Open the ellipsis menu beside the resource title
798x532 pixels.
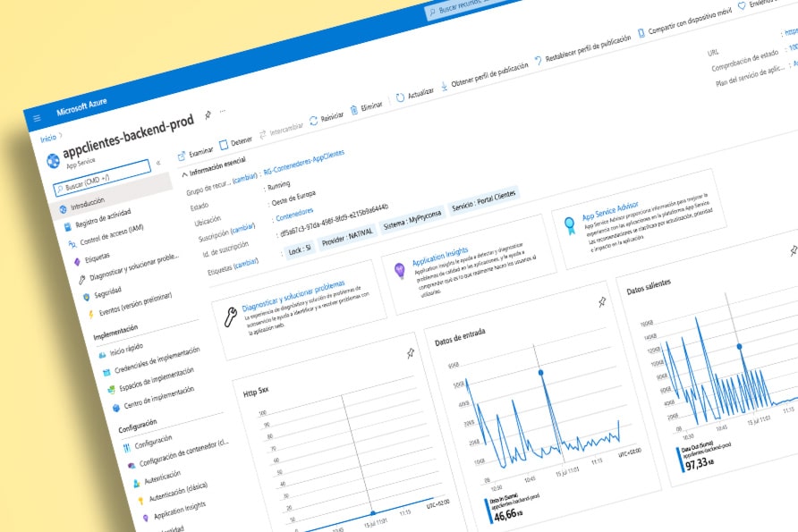(x=223, y=110)
